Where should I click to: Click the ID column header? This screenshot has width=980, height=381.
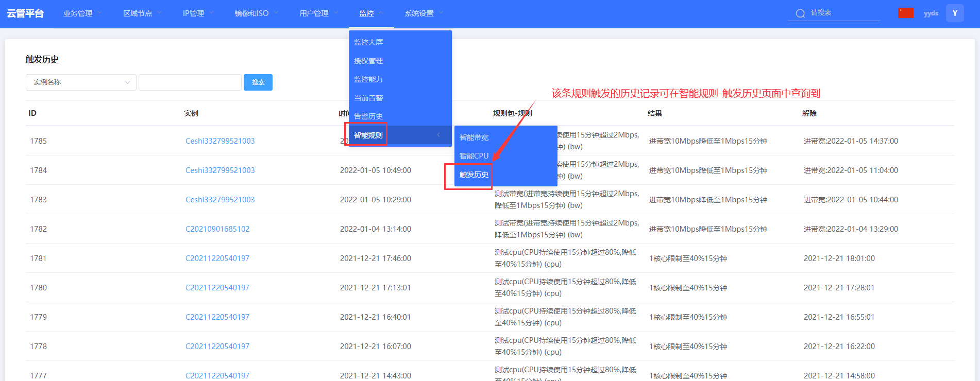coord(32,113)
